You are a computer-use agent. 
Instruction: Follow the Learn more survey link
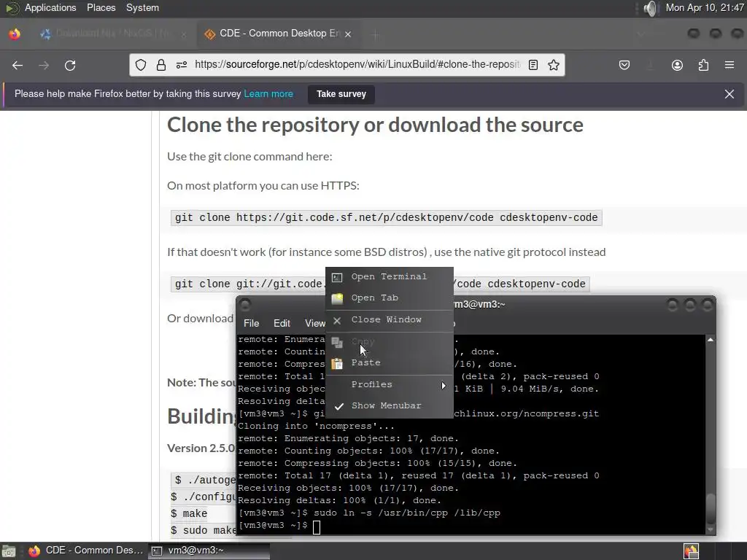[268, 94]
